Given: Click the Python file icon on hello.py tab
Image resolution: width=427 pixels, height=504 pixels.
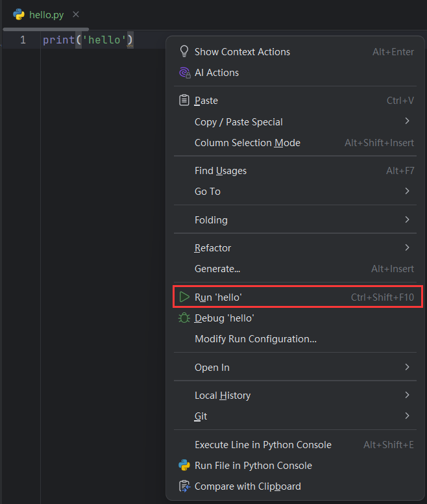Looking at the screenshot, I should point(19,14).
